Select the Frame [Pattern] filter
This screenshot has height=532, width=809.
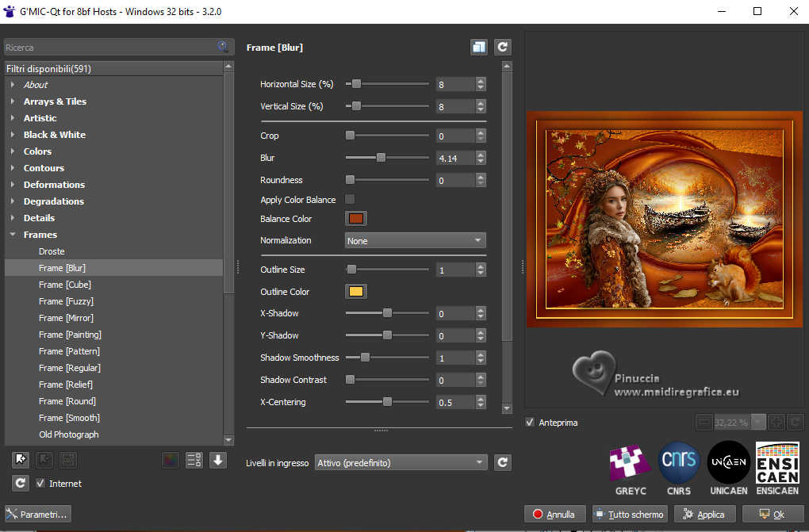pyautogui.click(x=69, y=351)
